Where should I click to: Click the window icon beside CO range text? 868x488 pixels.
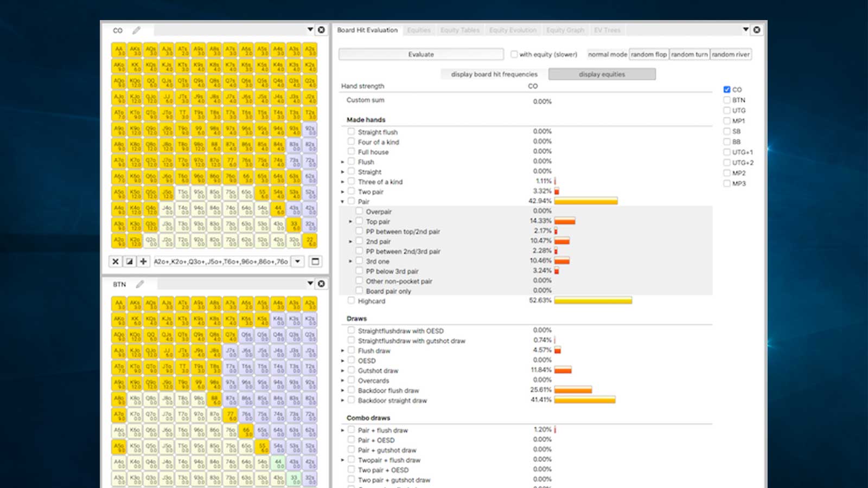pyautogui.click(x=315, y=261)
